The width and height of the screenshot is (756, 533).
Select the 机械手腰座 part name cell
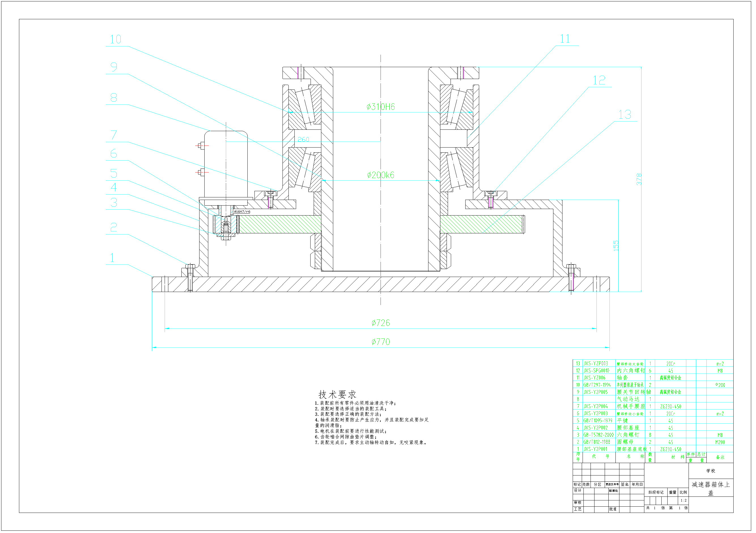(630, 406)
